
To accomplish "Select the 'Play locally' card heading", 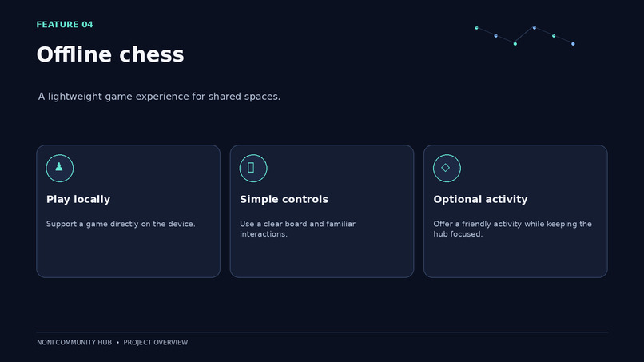I will (x=78, y=199).
